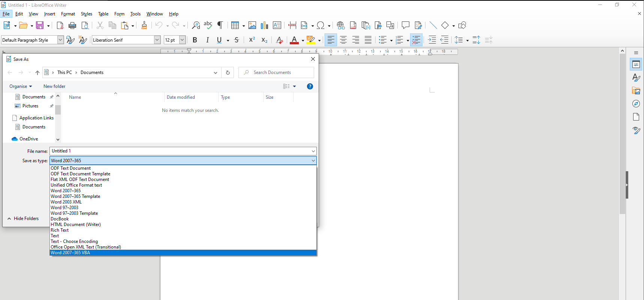Screen dimensions: 644x300
Task: Click the Up one level arrow
Action: (37, 72)
